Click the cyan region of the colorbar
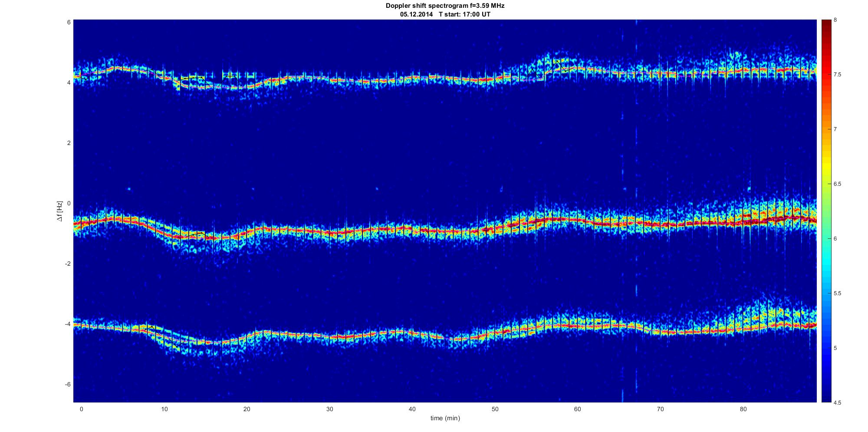 point(826,261)
